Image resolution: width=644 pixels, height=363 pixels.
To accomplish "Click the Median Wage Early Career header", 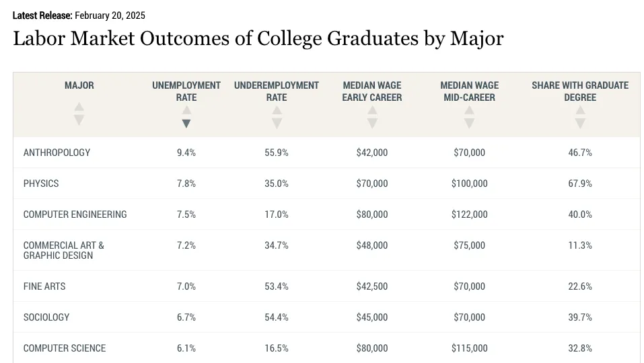I will pyautogui.click(x=372, y=91).
